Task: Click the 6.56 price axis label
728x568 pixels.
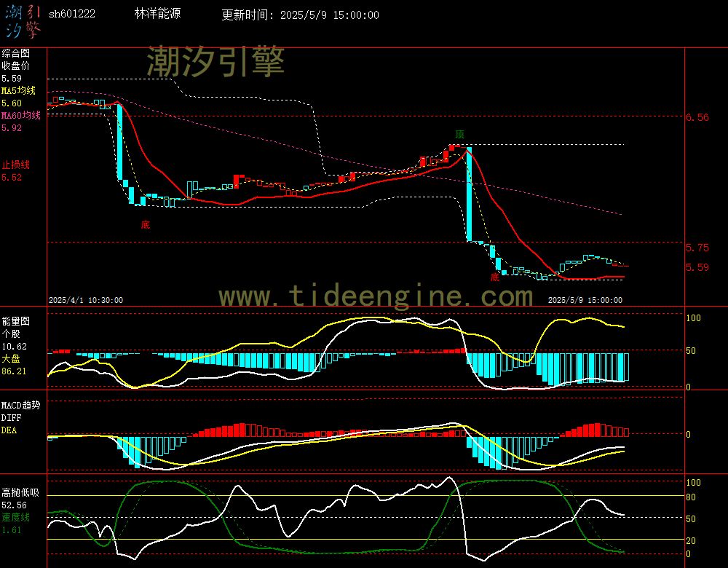Action: (x=697, y=117)
